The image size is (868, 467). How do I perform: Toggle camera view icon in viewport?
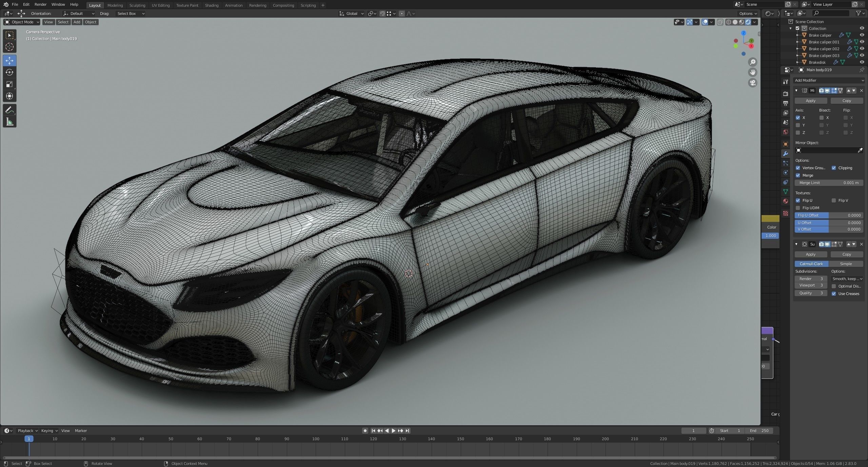753,83
